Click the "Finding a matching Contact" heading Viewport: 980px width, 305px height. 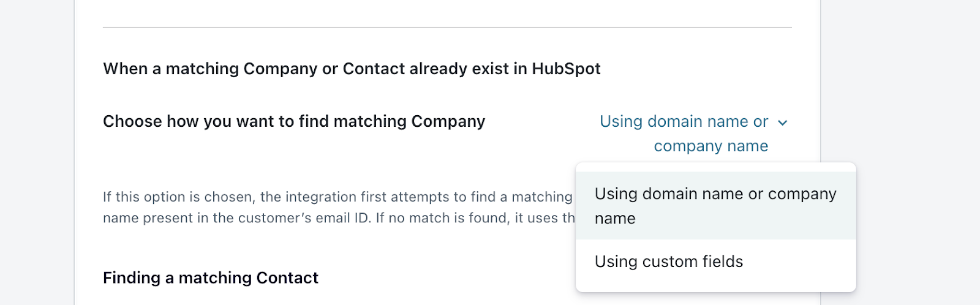point(210,278)
